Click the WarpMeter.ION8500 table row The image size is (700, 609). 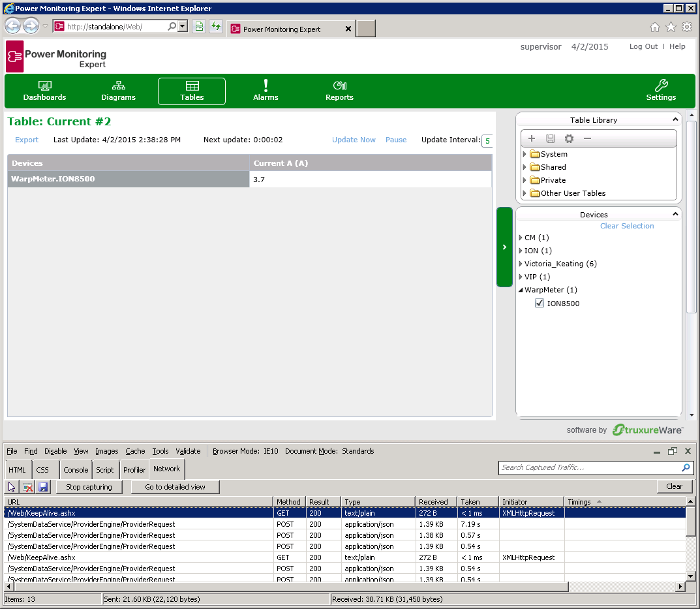(x=250, y=179)
